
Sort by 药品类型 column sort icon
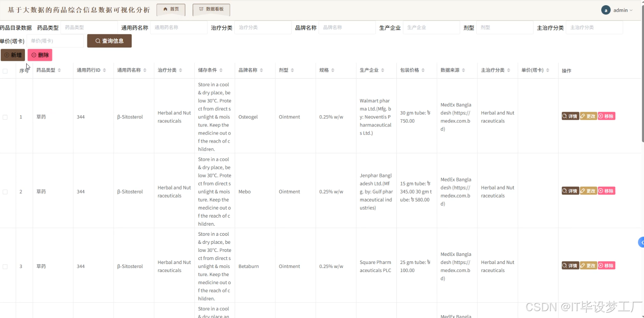click(x=59, y=70)
